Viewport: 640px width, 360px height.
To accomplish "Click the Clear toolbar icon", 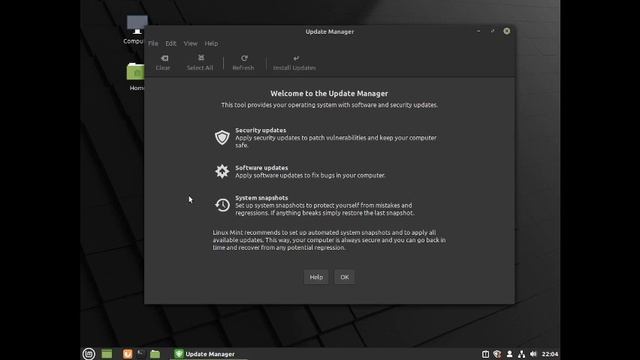I will click(x=164, y=58).
